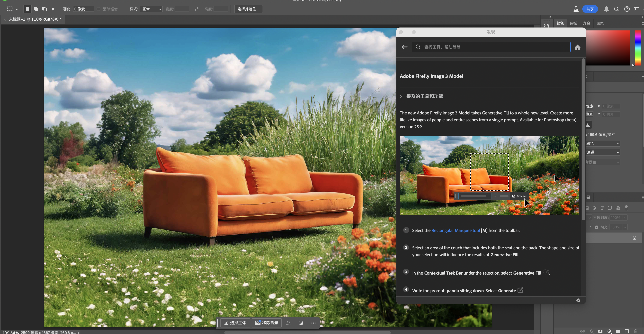Click the couch tutorial preview image
Image resolution: width=644 pixels, height=334 pixels.
click(x=489, y=176)
